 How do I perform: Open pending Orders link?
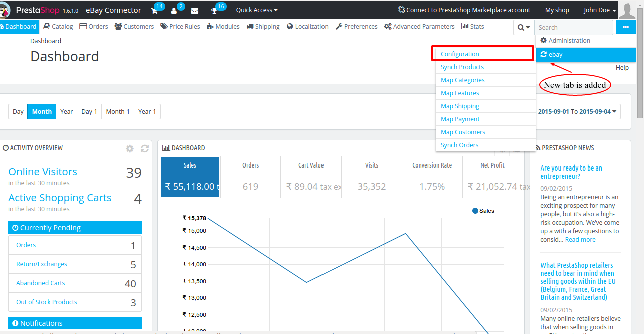tap(26, 245)
